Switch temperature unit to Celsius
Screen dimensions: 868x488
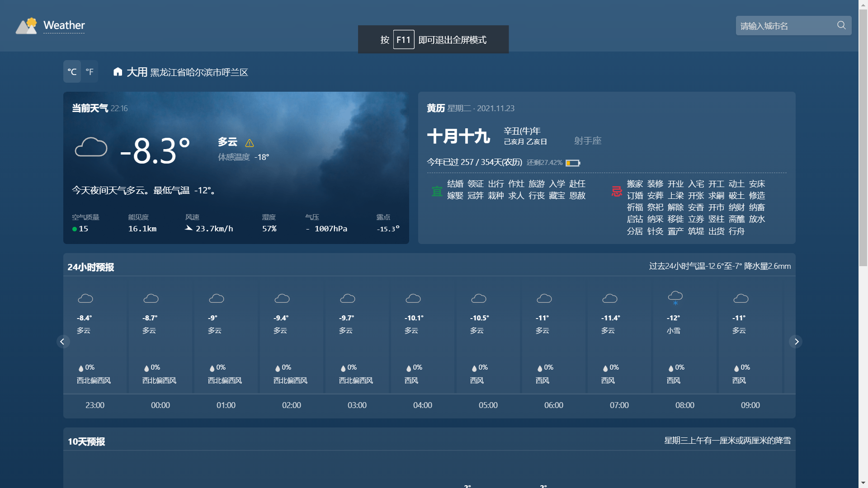[72, 72]
